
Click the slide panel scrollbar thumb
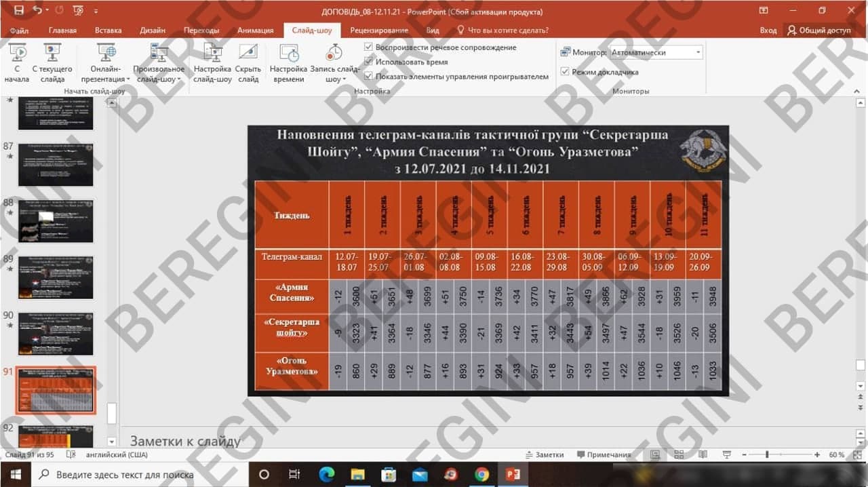[x=113, y=413]
